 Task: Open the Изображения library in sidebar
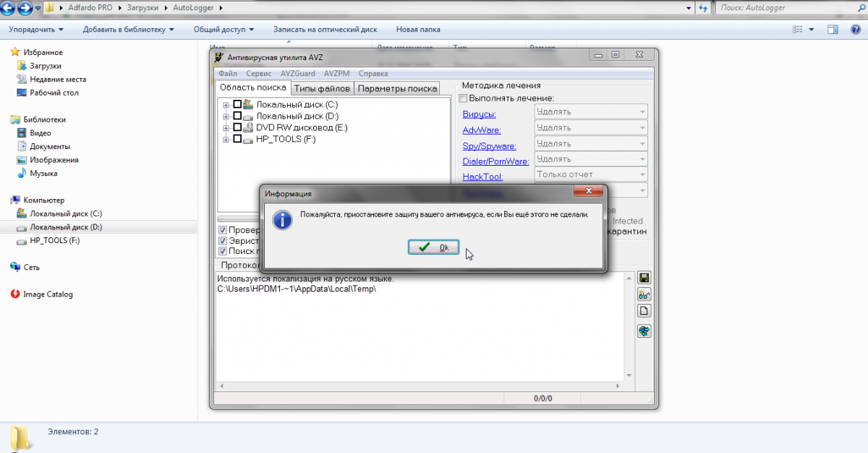click(x=48, y=160)
